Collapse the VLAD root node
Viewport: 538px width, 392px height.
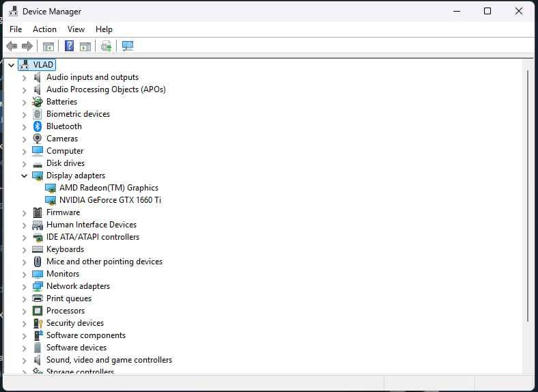12,65
